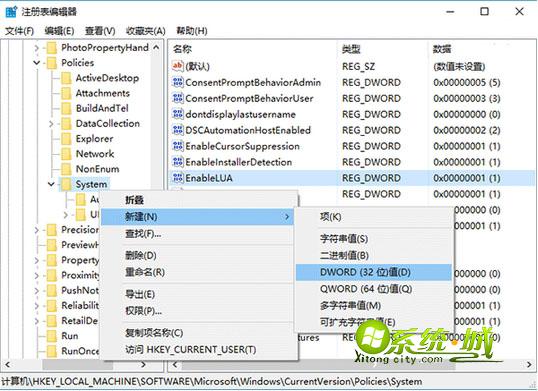Expand the Property tree node
Image resolution: width=538 pixels, height=391 pixels.
click(x=37, y=260)
